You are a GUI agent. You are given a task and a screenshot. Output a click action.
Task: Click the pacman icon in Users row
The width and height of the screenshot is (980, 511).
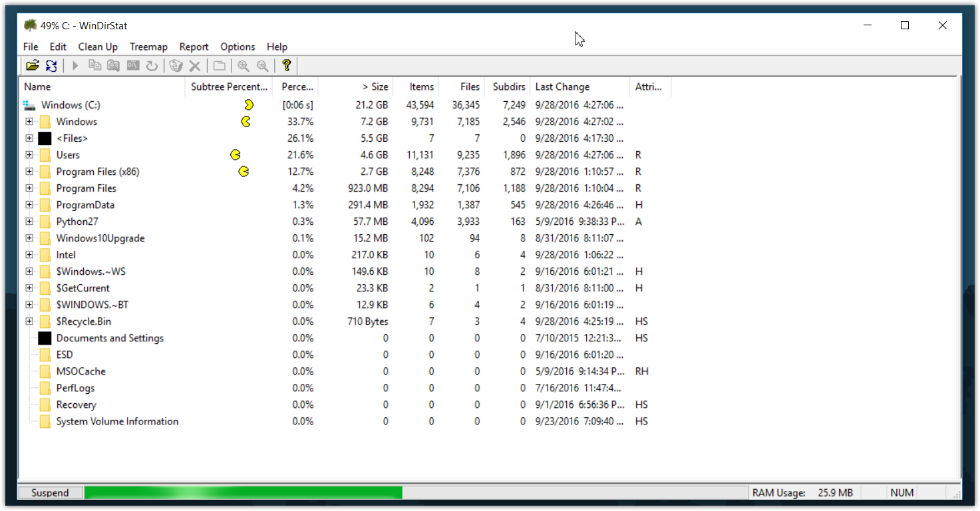pyautogui.click(x=236, y=154)
